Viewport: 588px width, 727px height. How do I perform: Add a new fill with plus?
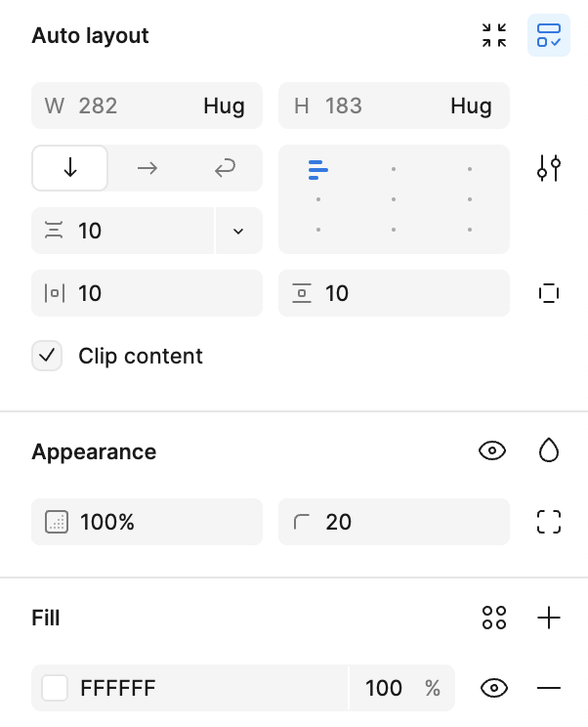[x=549, y=618]
